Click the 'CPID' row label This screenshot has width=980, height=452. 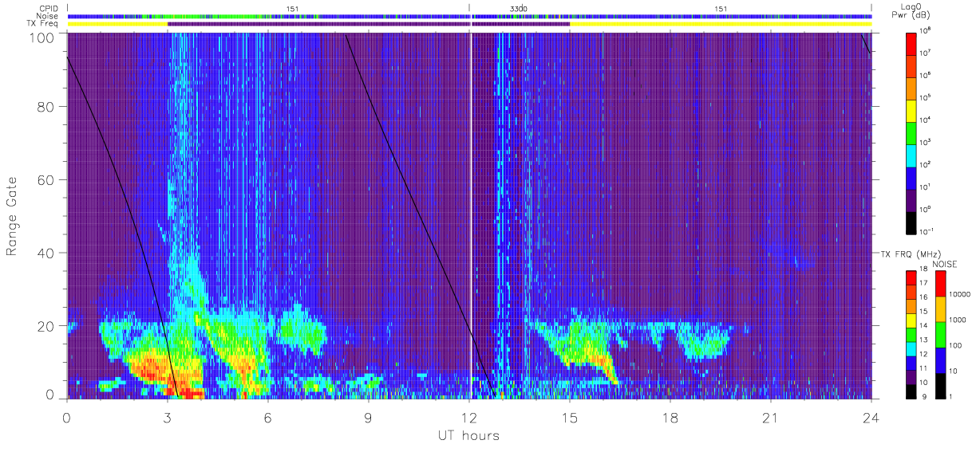pos(48,9)
